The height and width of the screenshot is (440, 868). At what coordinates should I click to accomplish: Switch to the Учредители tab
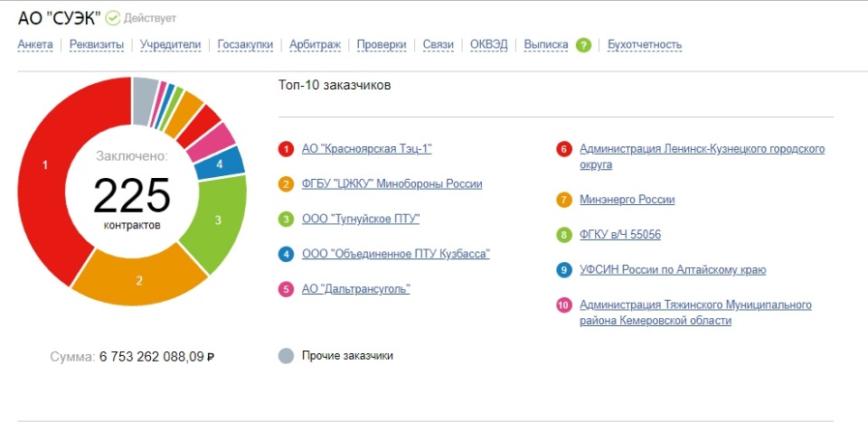point(171,45)
